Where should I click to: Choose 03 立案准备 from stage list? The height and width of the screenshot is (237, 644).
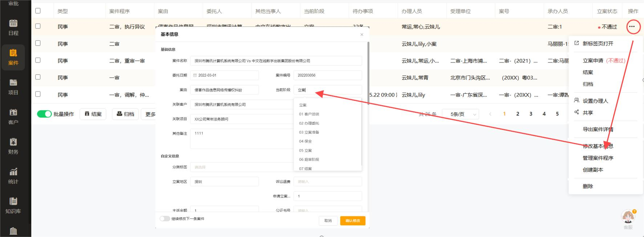coord(309,132)
